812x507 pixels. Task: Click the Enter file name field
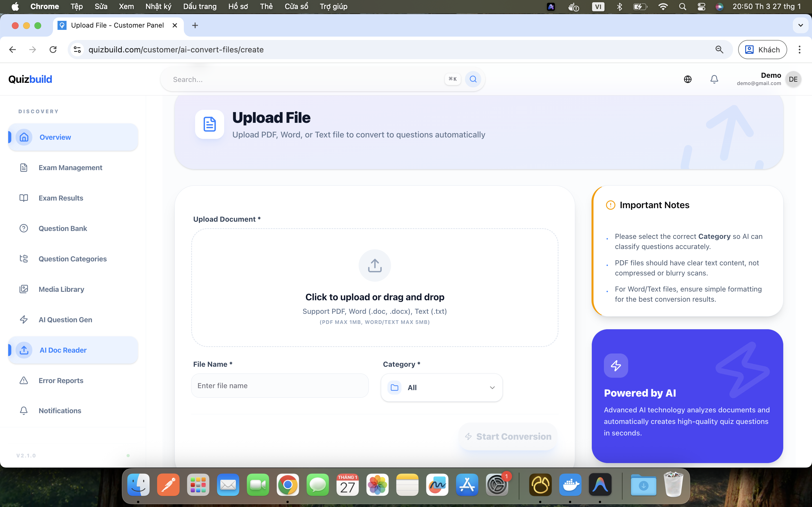point(280,385)
